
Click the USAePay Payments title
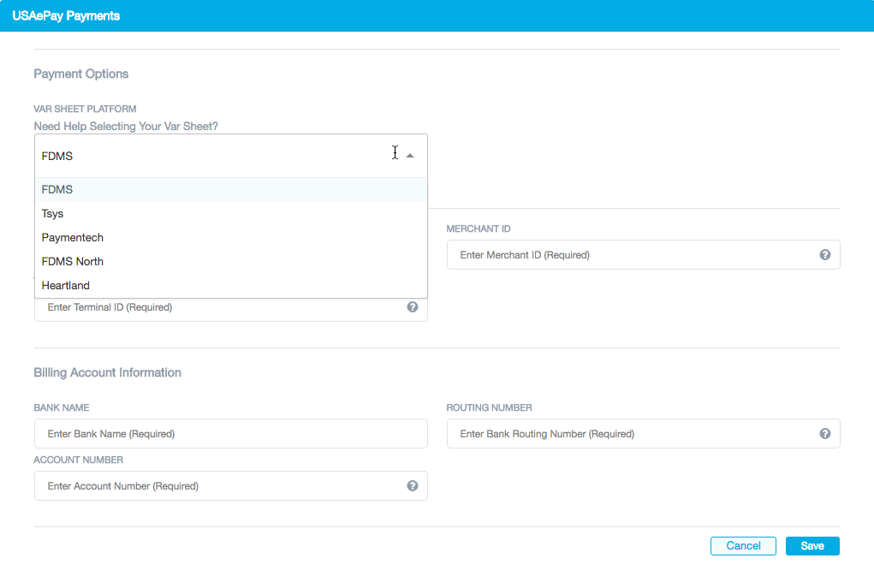pyautogui.click(x=66, y=15)
